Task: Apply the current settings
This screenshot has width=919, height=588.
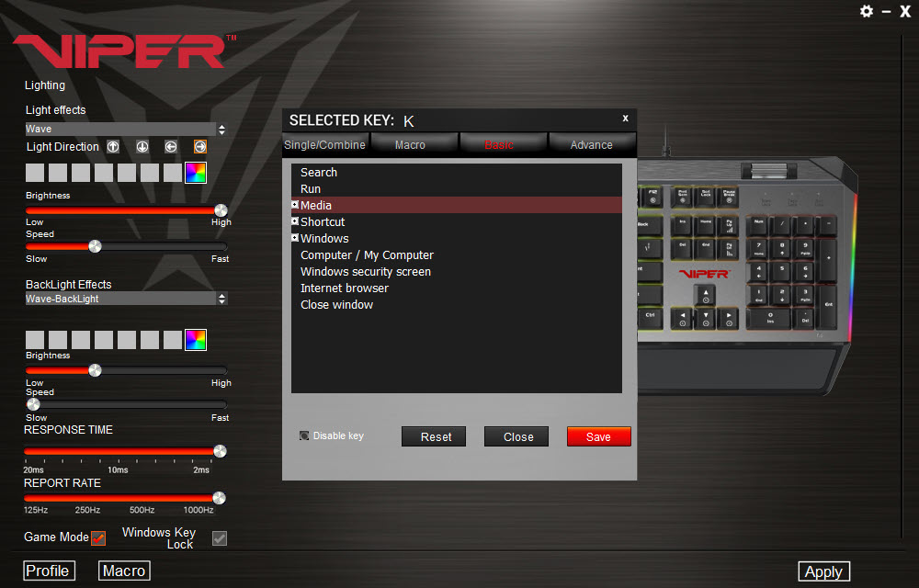Action: [824, 571]
